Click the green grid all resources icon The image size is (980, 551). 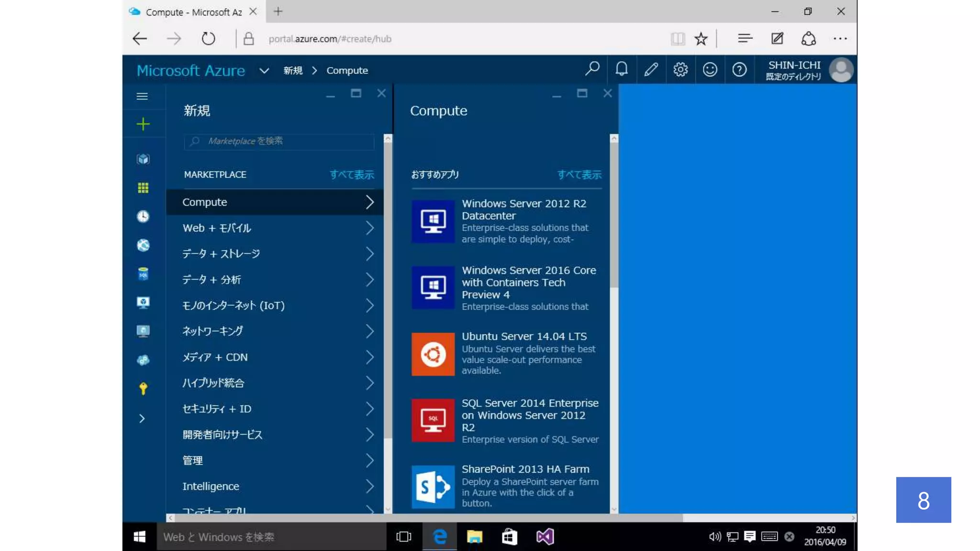point(143,188)
